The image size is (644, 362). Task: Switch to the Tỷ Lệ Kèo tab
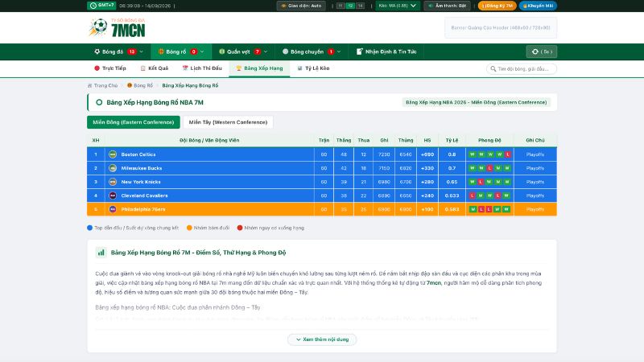313,68
